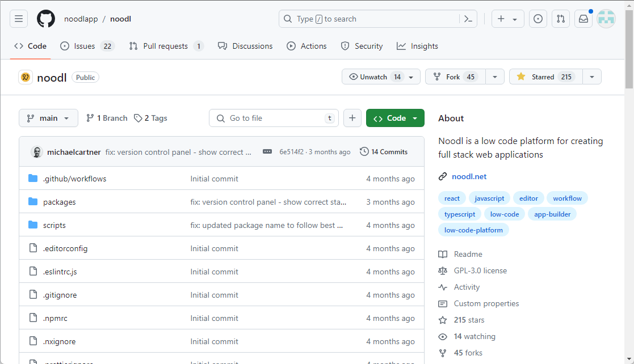Viewport: 634px width, 364px height.
Task: Open the main branch dropdown
Action: coord(48,118)
